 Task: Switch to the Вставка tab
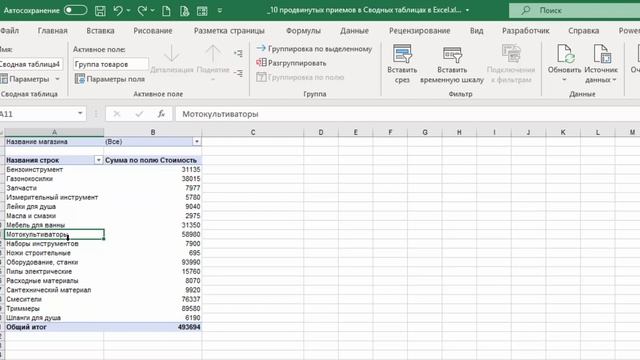coord(100,31)
